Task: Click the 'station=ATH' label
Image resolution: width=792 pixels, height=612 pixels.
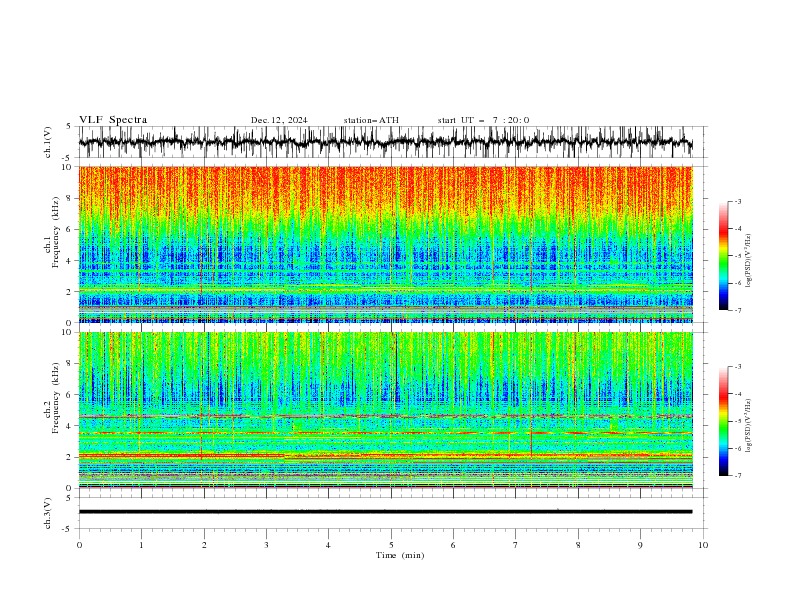Action: pyautogui.click(x=371, y=120)
